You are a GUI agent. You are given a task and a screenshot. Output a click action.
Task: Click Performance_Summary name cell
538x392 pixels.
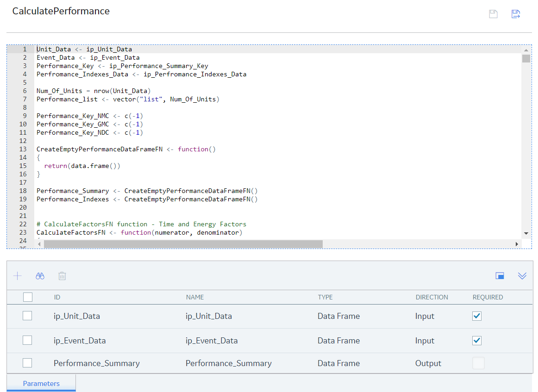point(229,363)
